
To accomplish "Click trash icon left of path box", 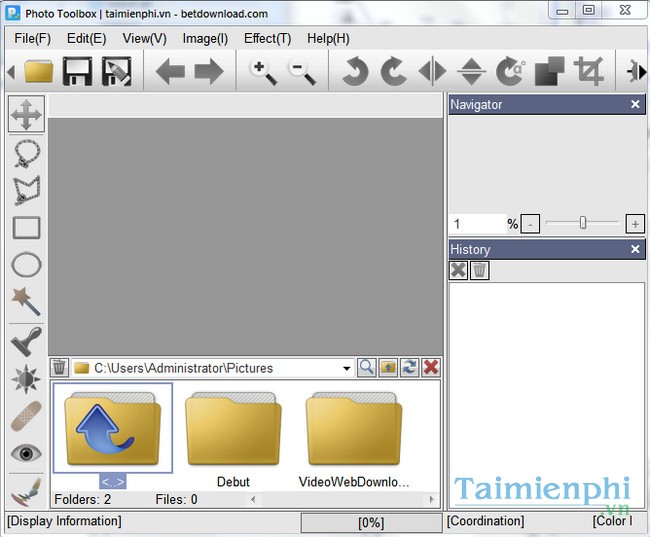I will 59,367.
